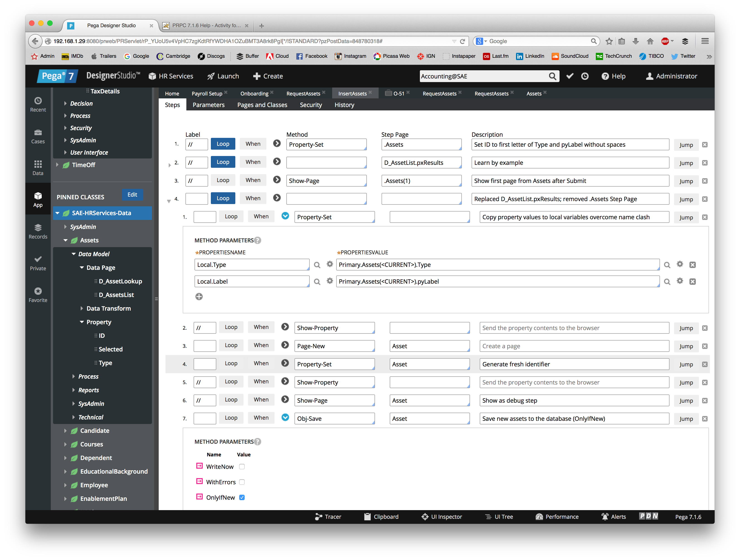The width and height of the screenshot is (740, 560).
Task: Add a method parameter row with plus icon
Action: pyautogui.click(x=199, y=296)
